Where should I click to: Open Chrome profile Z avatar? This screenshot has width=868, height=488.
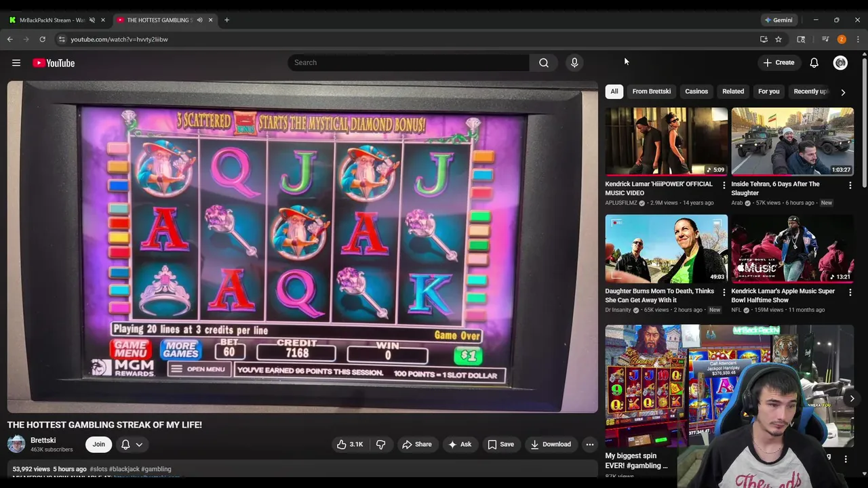pyautogui.click(x=842, y=39)
